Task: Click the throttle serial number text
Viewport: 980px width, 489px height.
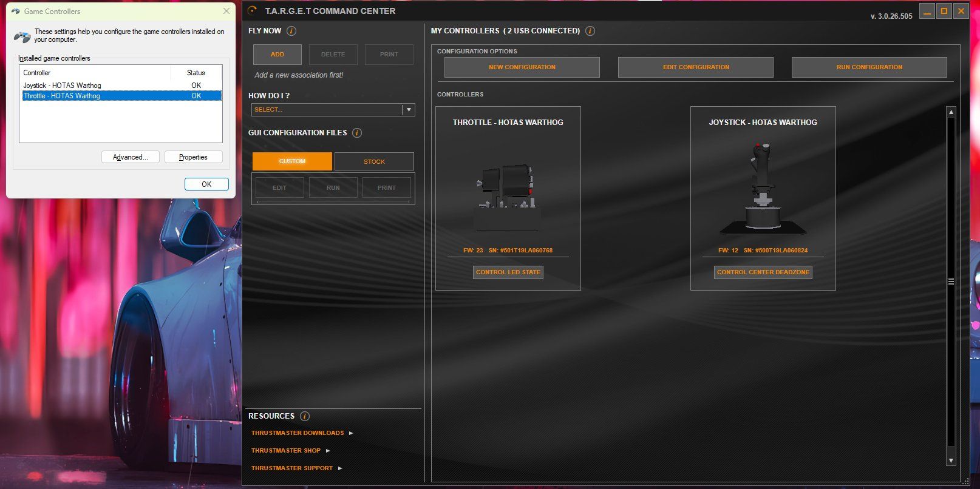Action: click(x=520, y=251)
